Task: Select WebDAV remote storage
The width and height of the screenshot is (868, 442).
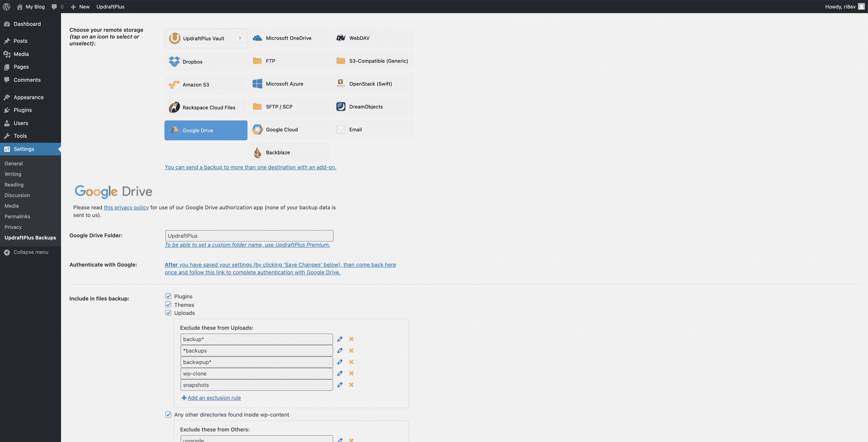Action: pos(373,38)
